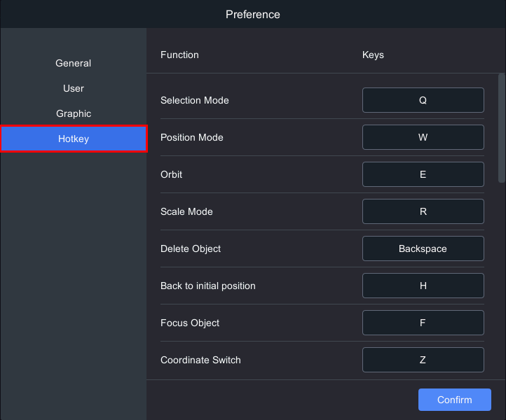Select the Hotkey tab in sidebar

(x=74, y=139)
